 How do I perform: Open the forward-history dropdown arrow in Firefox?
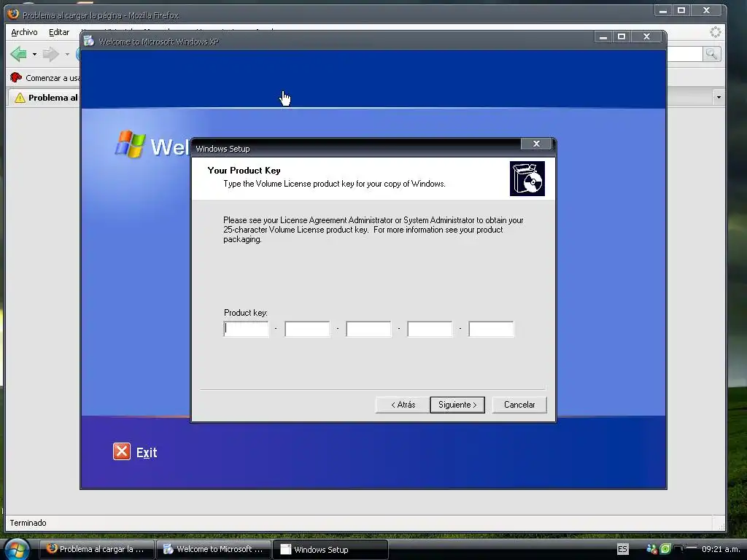click(x=67, y=54)
